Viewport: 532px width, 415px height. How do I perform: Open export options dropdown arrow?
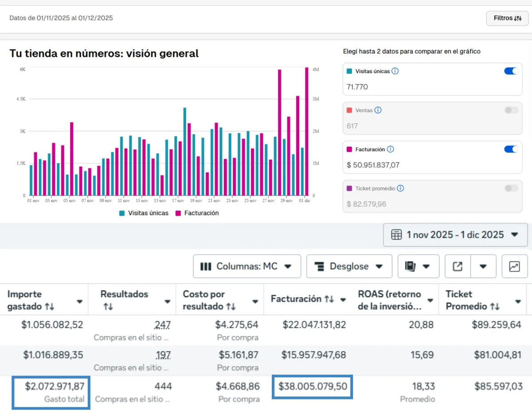tap(483, 266)
